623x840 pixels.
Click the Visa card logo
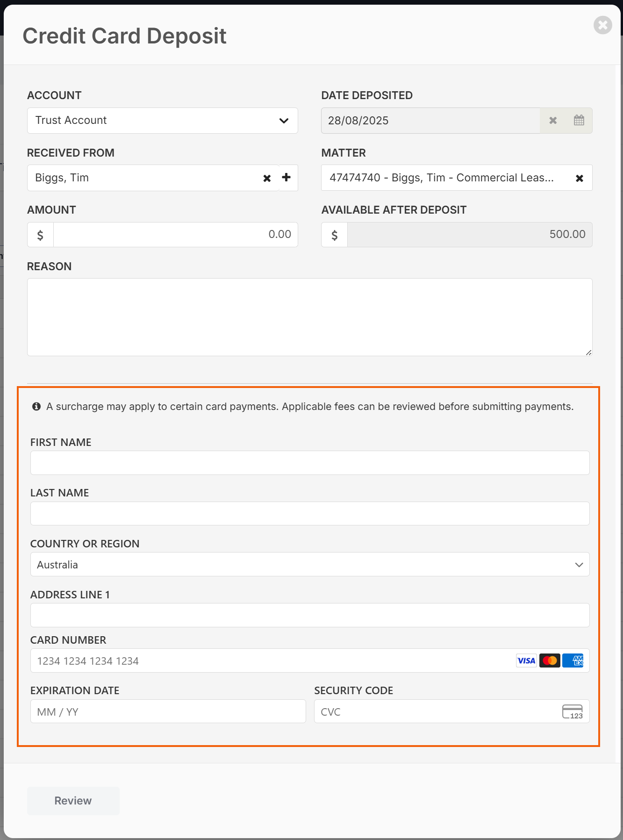pyautogui.click(x=526, y=661)
